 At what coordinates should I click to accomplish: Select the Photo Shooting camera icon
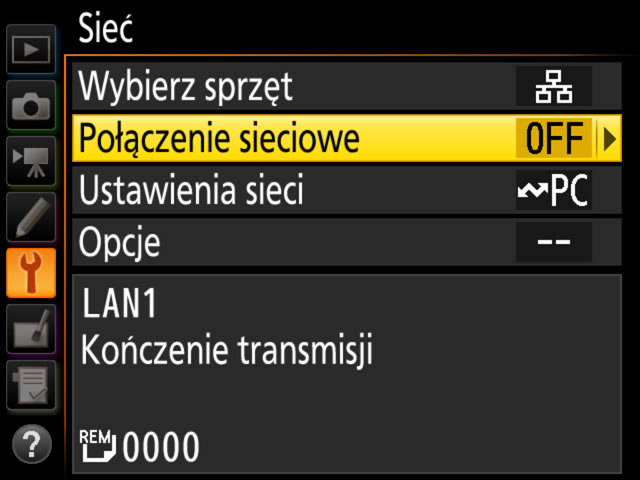(x=31, y=105)
